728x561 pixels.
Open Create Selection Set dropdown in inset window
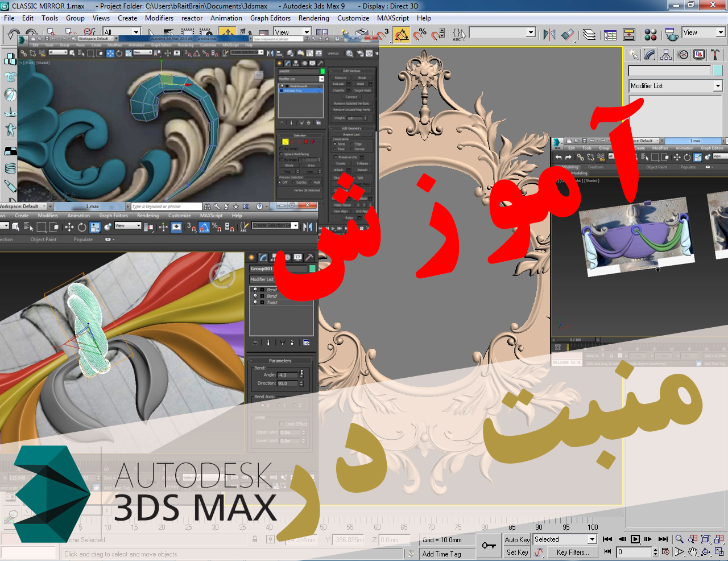tap(275, 225)
